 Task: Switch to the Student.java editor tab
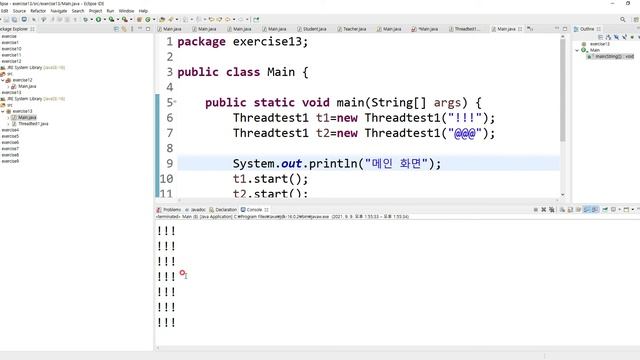[x=311, y=29]
